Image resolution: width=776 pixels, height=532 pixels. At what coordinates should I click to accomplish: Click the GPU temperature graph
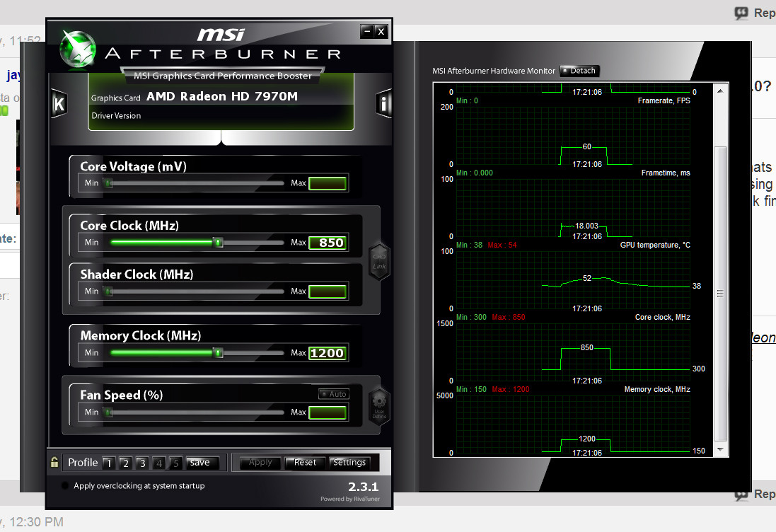click(x=573, y=280)
